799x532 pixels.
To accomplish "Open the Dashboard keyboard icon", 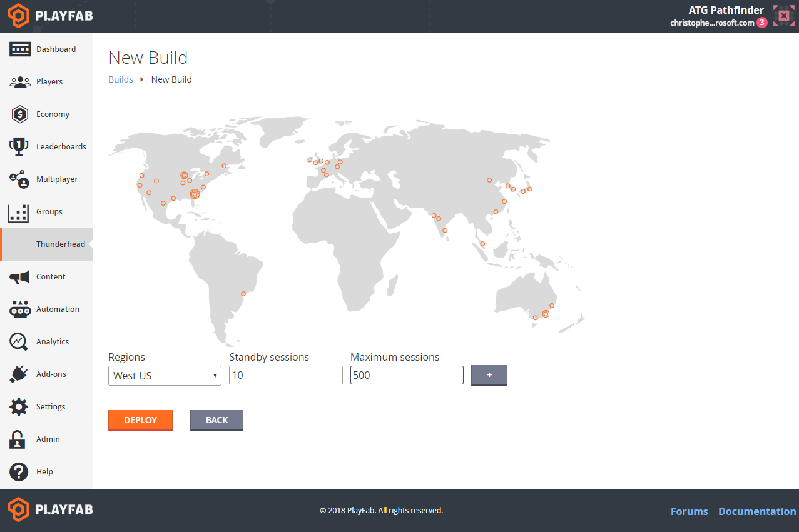I will (x=20, y=49).
